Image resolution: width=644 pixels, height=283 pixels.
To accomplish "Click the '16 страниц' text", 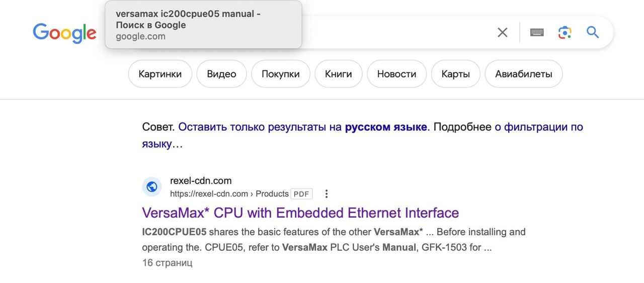I will (167, 263).
